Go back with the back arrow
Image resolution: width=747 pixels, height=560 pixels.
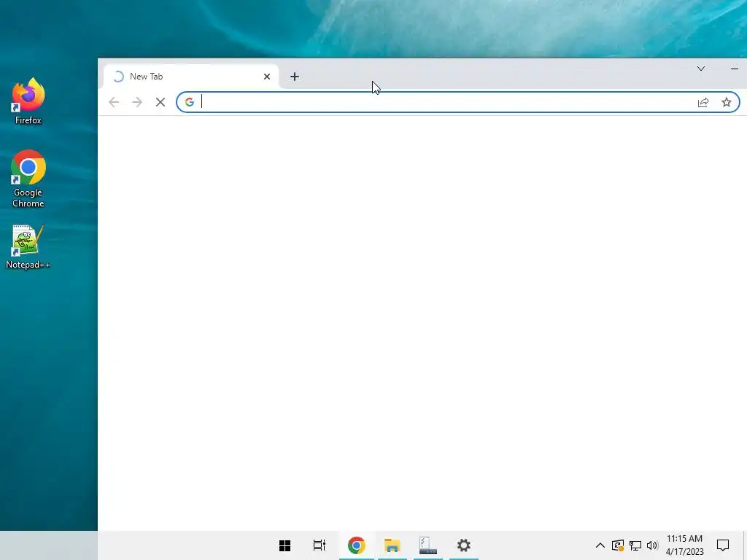[114, 102]
